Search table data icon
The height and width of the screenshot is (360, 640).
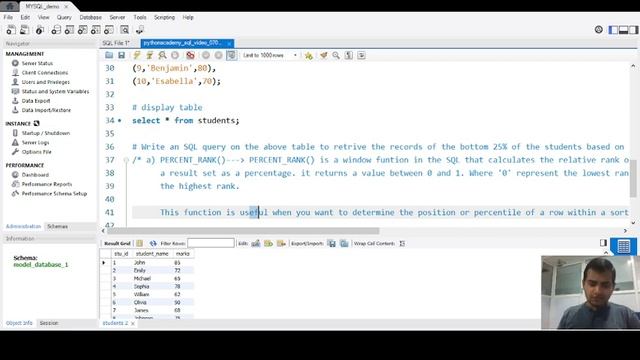(x=124, y=30)
